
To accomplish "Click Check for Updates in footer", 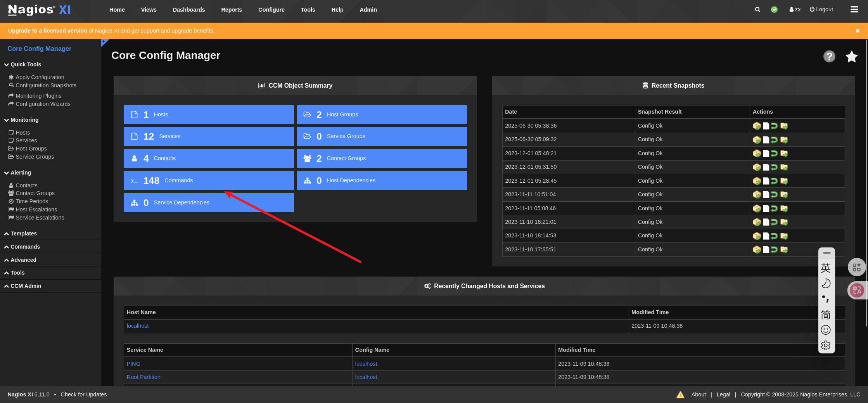I will 84,394.
